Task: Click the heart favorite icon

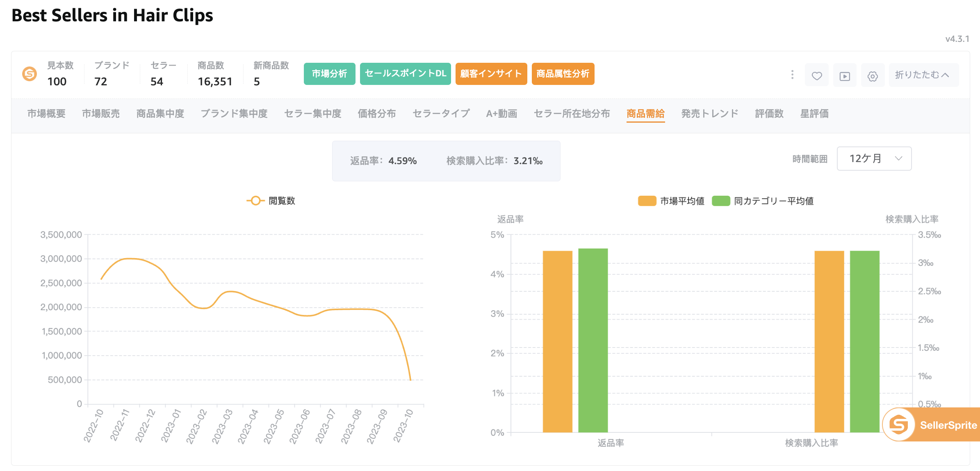Action: pyautogui.click(x=817, y=75)
